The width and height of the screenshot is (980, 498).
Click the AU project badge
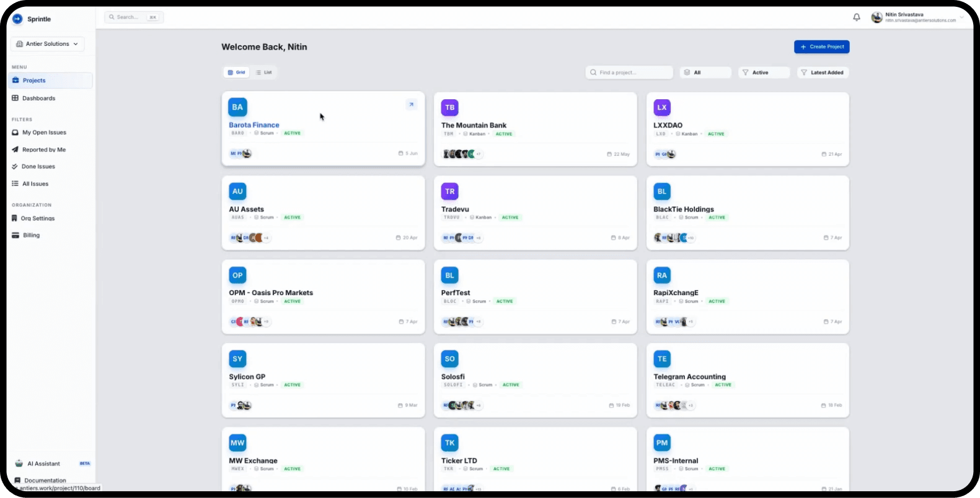coord(237,191)
